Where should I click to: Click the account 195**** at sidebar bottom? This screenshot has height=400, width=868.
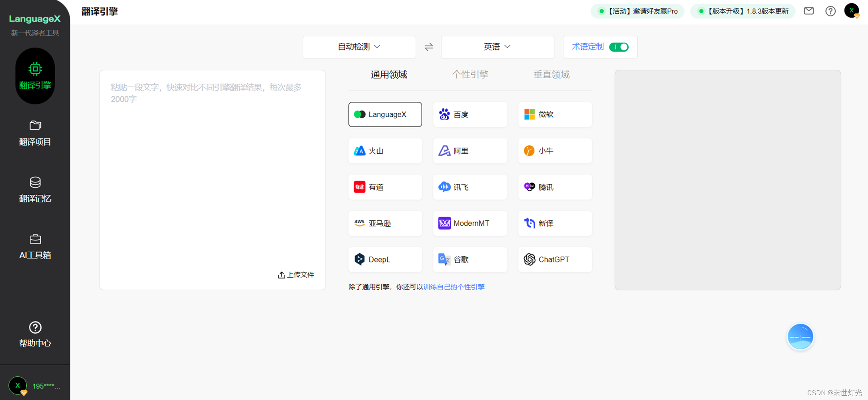click(x=35, y=386)
